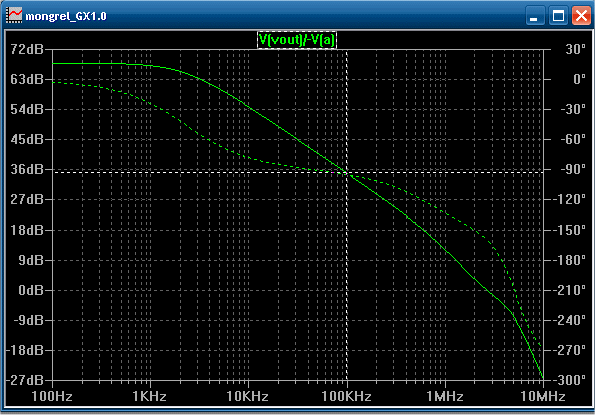The image size is (595, 415).
Task: Click the 18dB magnitude axis label
Action: tap(27, 230)
